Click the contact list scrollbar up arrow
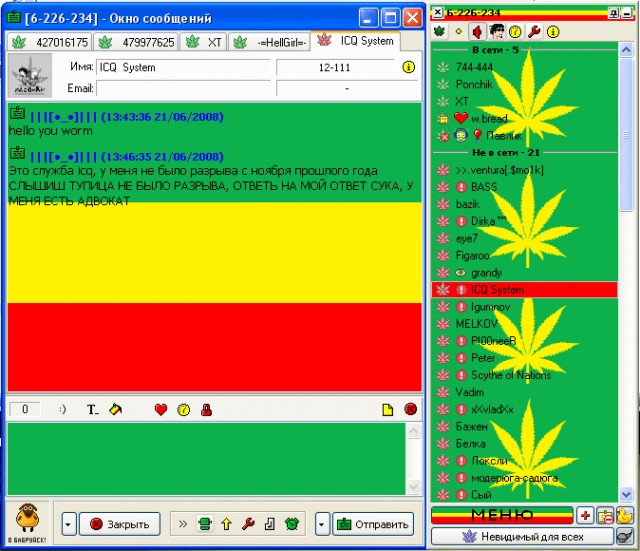Screen dimensions: 640x551 point(626,50)
